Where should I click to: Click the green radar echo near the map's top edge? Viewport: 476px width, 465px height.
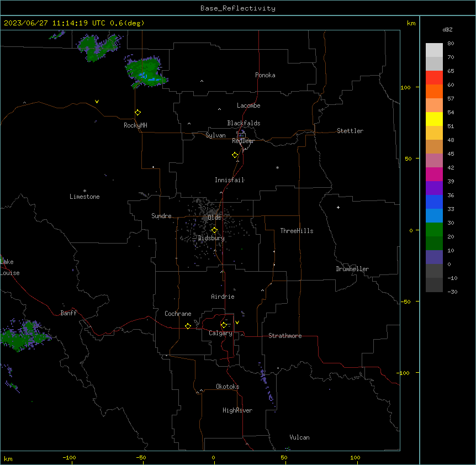pyautogui.click(x=98, y=47)
